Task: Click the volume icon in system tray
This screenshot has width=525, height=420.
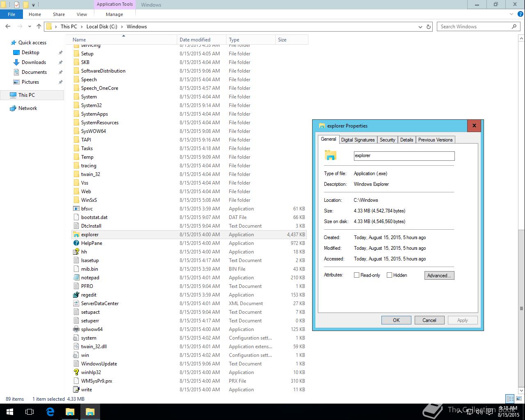Action: [x=479, y=412]
